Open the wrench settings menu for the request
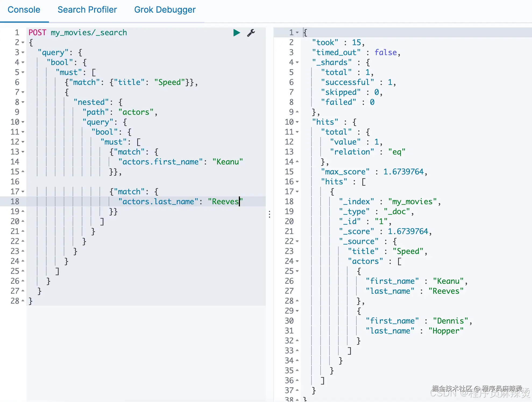The image size is (532, 402). pos(251,33)
